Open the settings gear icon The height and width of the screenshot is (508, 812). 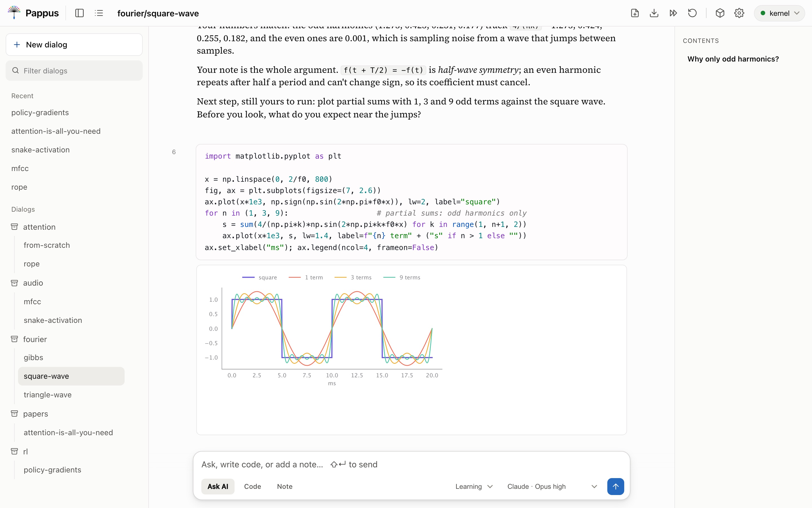click(x=739, y=13)
